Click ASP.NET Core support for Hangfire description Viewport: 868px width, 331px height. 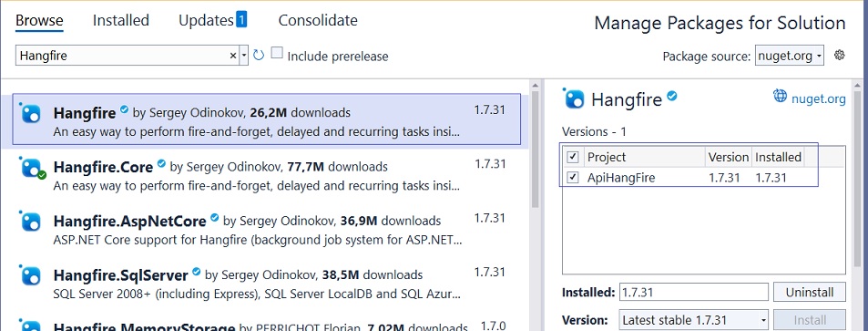(x=258, y=241)
